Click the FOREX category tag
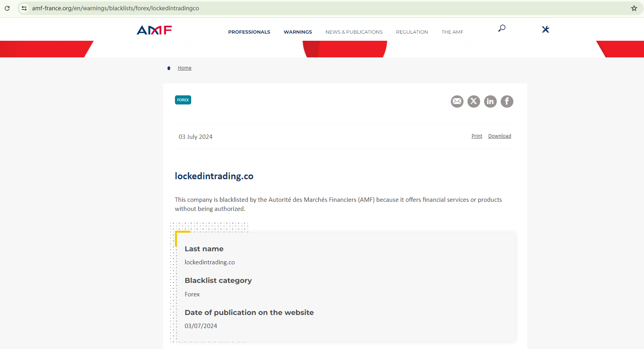Image resolution: width=644 pixels, height=349 pixels. click(183, 100)
